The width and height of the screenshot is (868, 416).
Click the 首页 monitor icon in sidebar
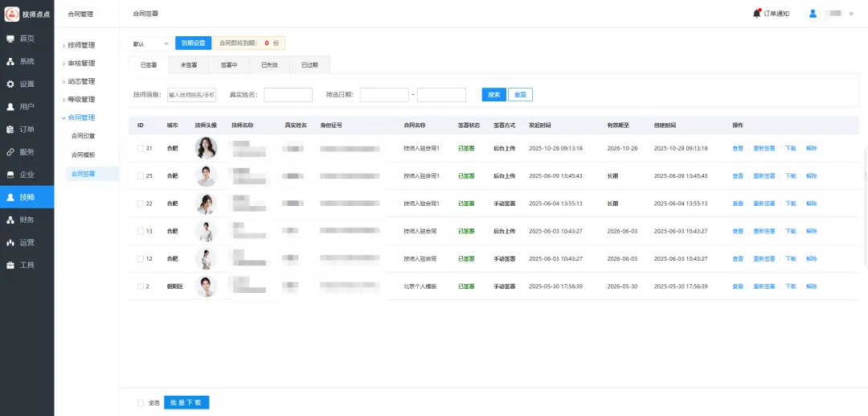[10, 39]
